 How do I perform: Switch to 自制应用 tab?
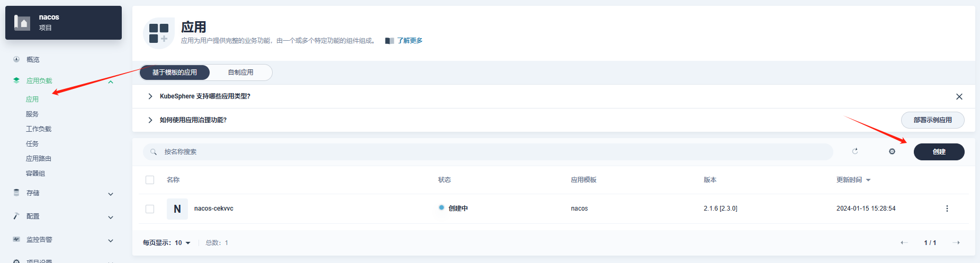point(241,72)
